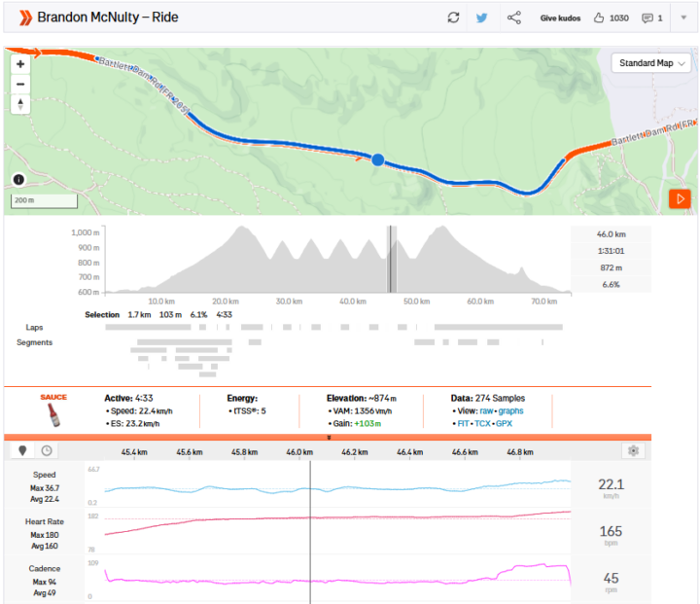
Task: Switch the chart axis to time mode
Action: [46, 451]
